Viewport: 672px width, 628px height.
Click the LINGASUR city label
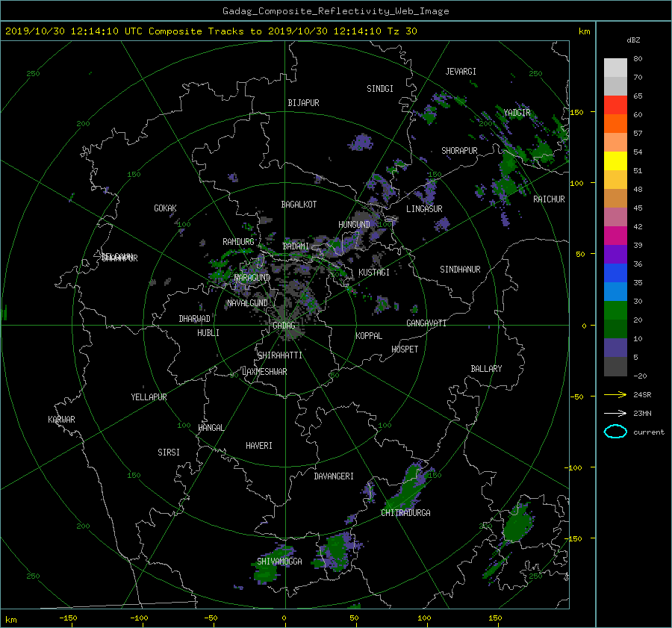(424, 209)
